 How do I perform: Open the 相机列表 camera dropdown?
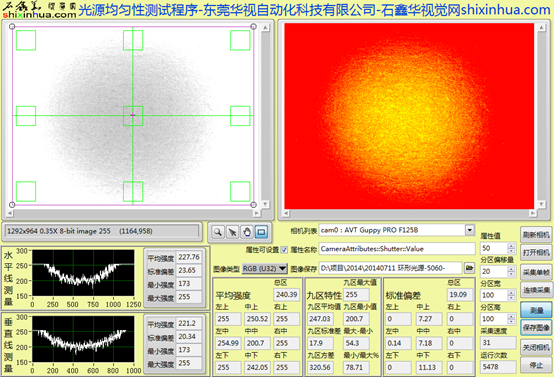pos(470,230)
